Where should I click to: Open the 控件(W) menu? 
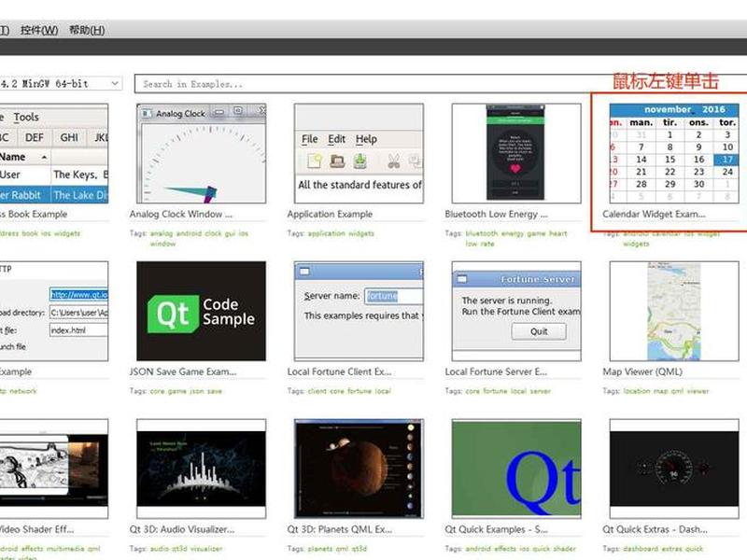(39, 30)
